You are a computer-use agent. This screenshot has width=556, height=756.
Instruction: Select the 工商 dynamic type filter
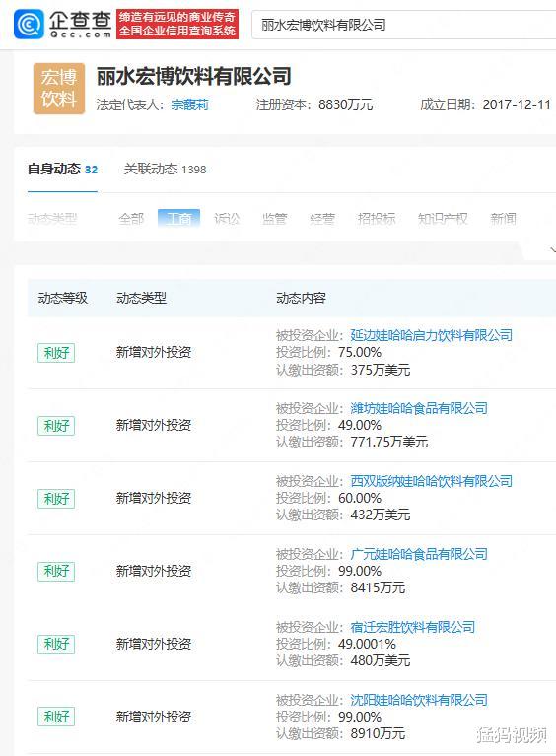click(178, 219)
